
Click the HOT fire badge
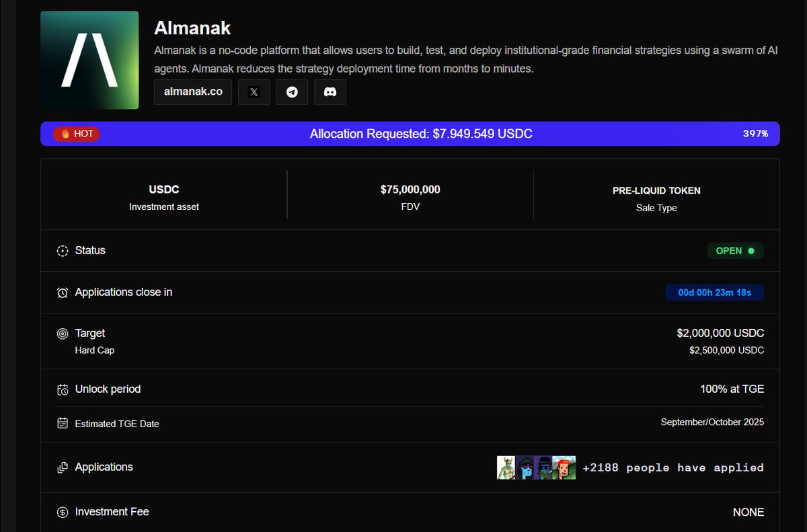tap(77, 134)
